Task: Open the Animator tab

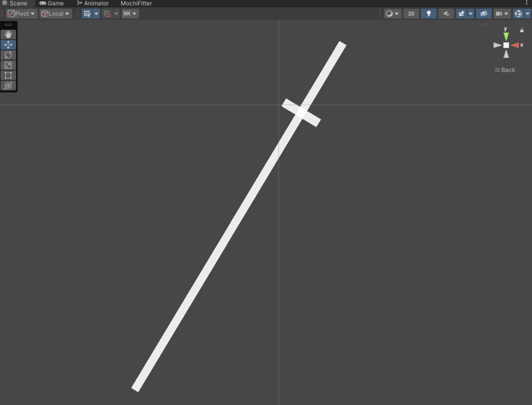Action: point(92,4)
